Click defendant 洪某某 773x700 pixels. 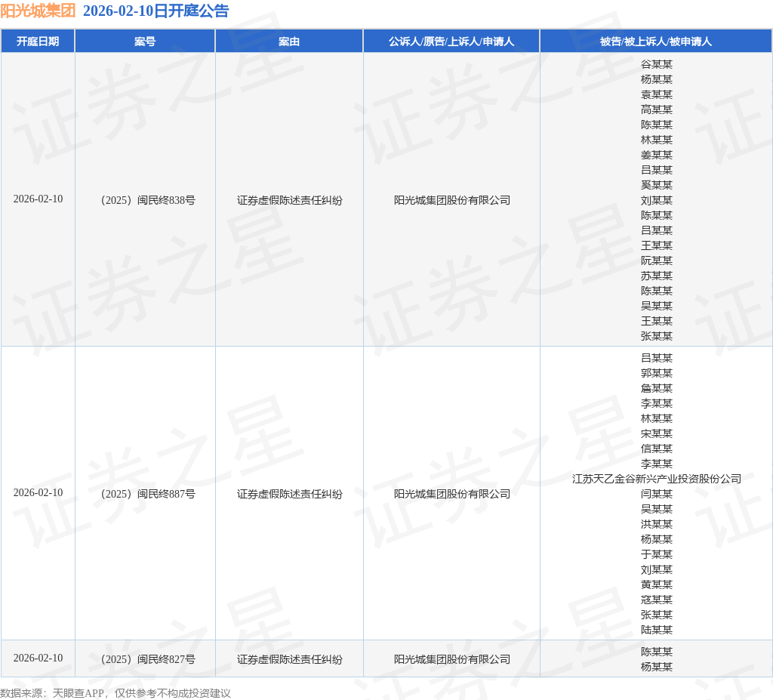[657, 524]
